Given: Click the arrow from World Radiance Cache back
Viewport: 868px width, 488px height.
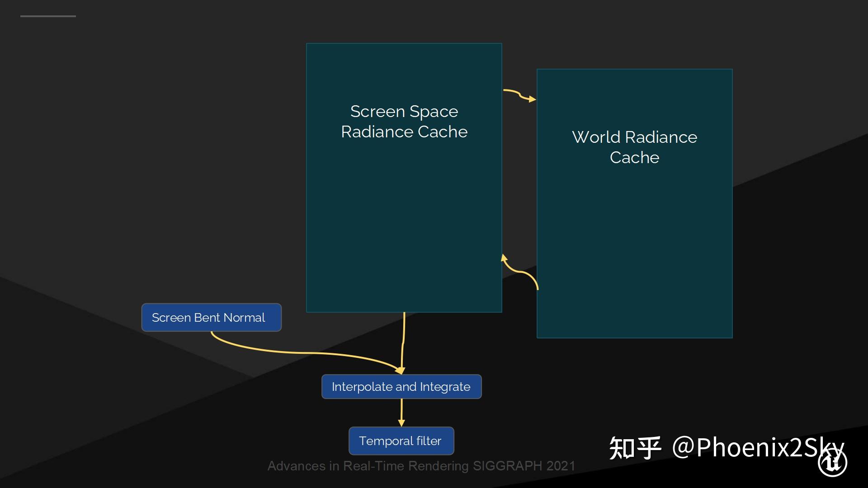Looking at the screenshot, I should coord(520,271).
